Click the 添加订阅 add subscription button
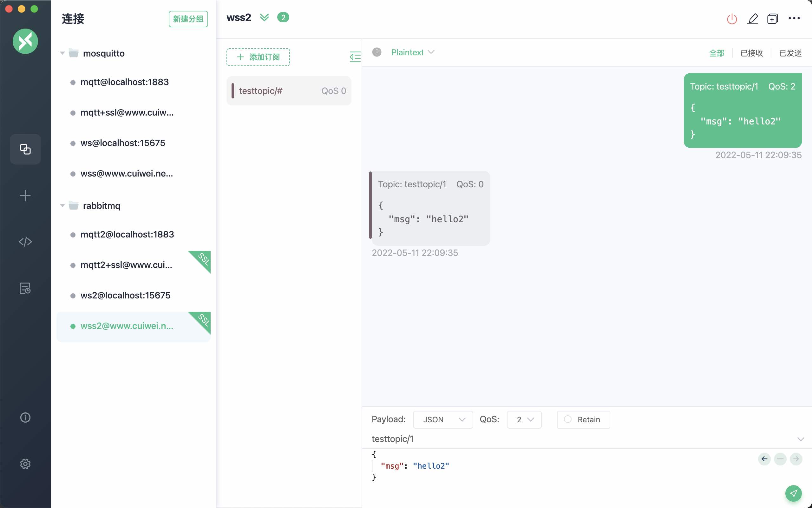 pos(258,57)
